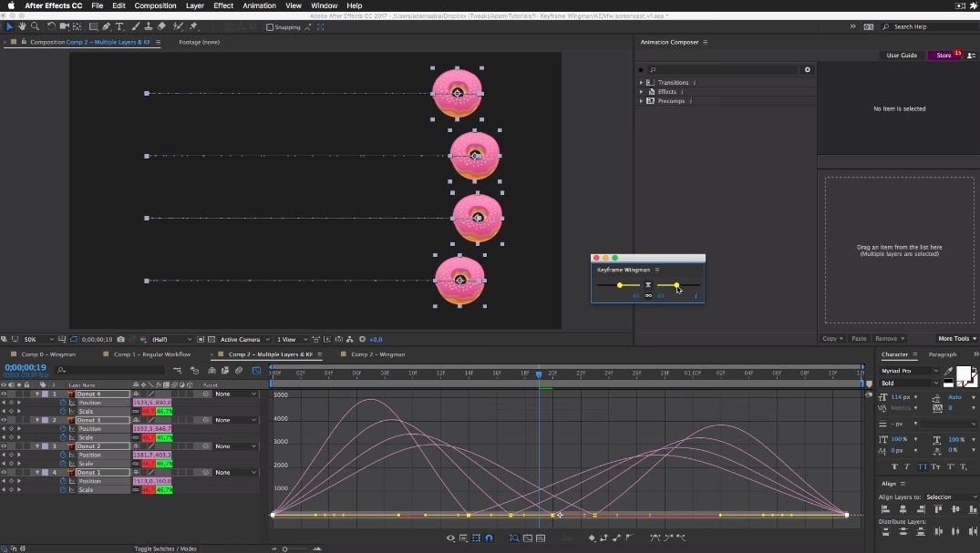Click the center ease icon in Keyframe Wingman

pos(648,285)
